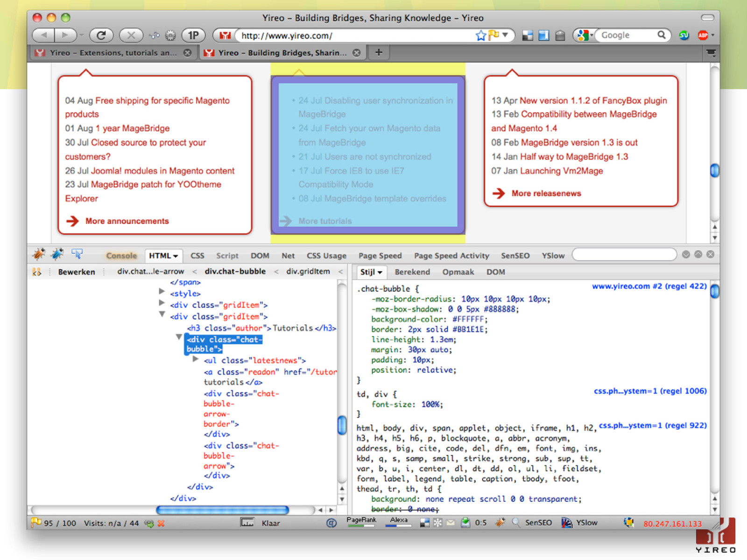747x560 pixels.
Task: Click the page vertical scrollbar handle
Action: tap(714, 170)
